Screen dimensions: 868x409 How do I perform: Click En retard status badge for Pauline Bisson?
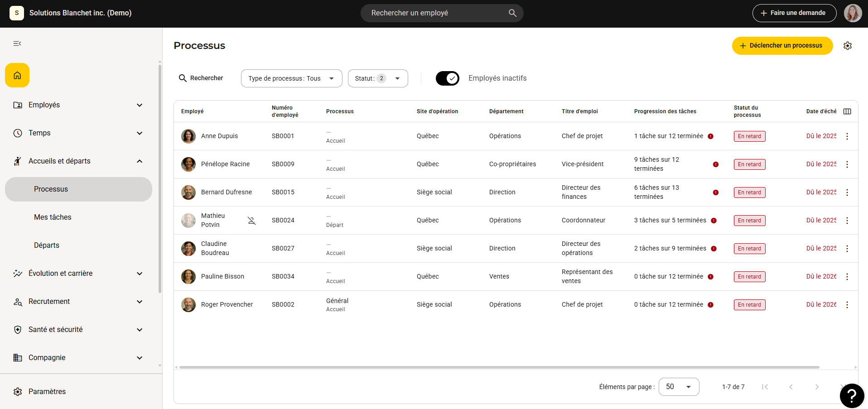(749, 277)
